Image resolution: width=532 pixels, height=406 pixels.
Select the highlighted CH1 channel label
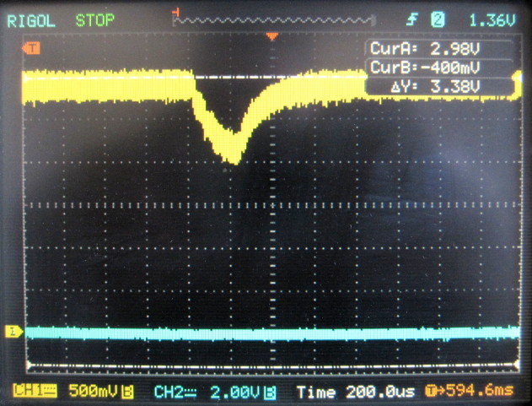click(33, 392)
